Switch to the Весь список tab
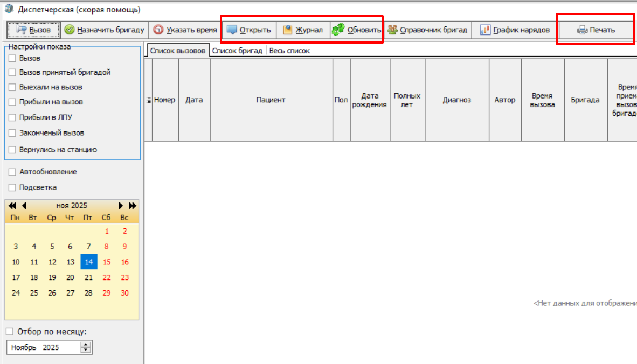 (x=289, y=51)
